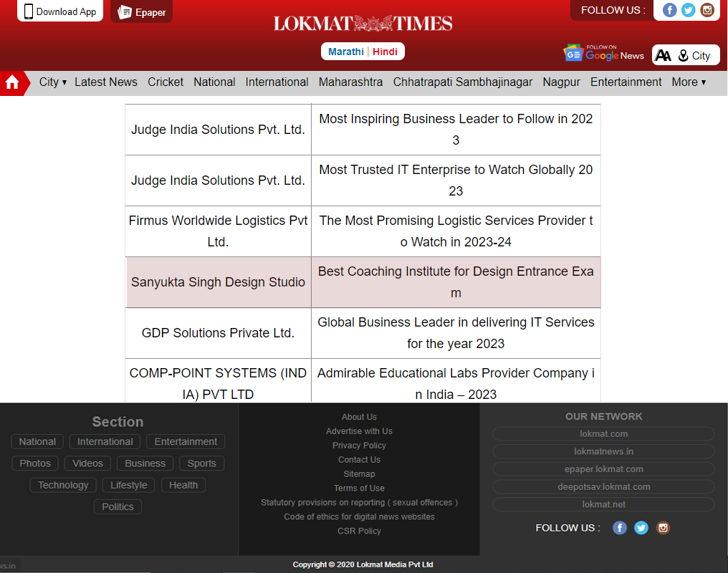Open Politics footer tag

click(118, 506)
